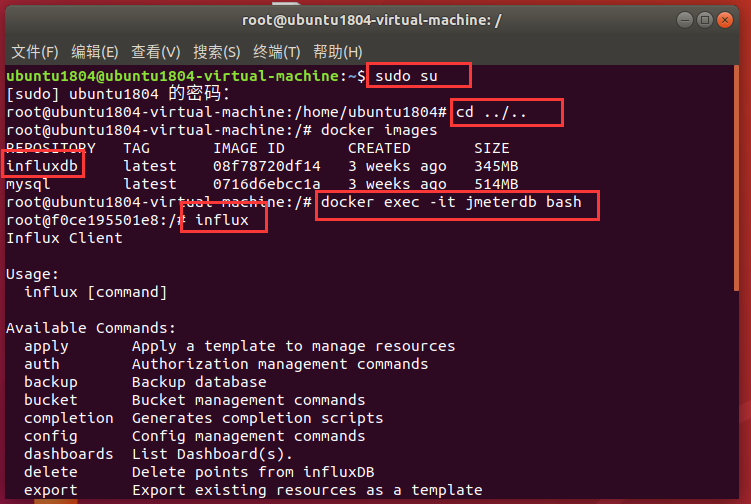Click image ID 0716d6ebcc1a
Image resolution: width=751 pixels, height=504 pixels.
click(267, 184)
